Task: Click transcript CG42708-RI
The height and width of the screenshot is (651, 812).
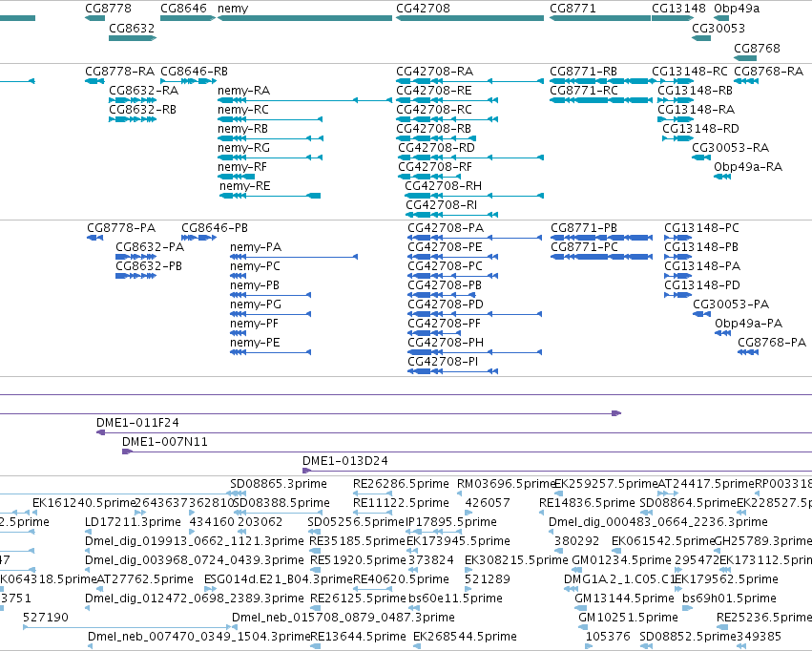Action: 441,205
